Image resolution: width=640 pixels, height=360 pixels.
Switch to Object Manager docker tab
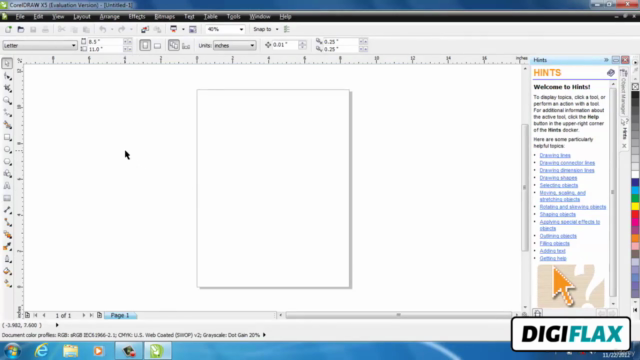[624, 93]
